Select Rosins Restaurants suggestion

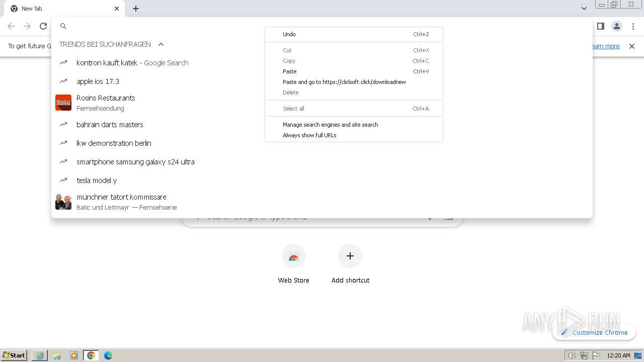coord(322,103)
